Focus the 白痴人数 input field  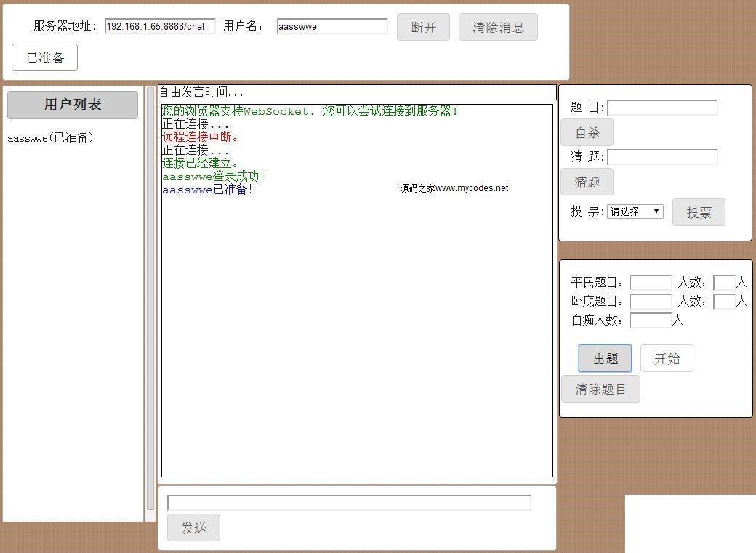point(651,320)
